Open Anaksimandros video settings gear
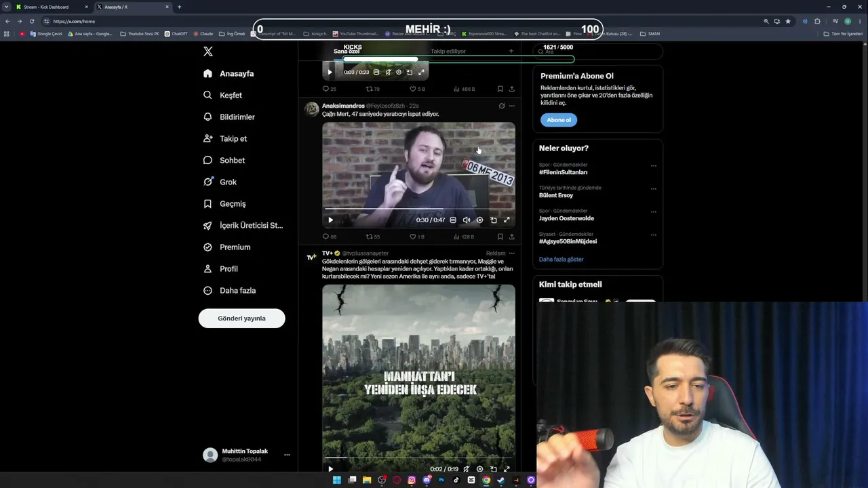Viewport: 868px width, 488px height. click(479, 220)
